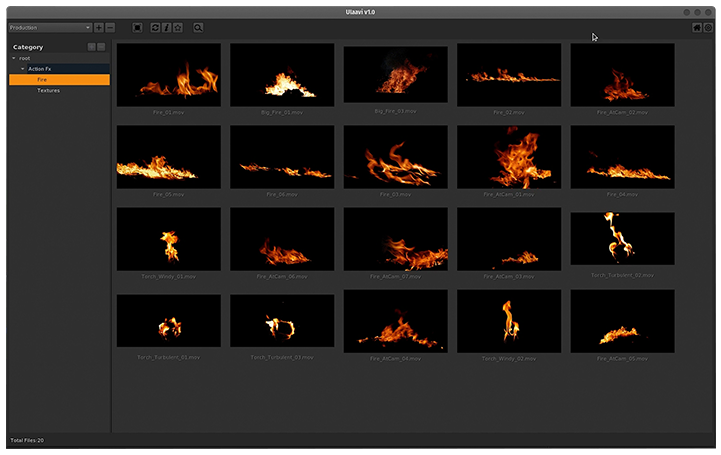Select the Fire category in the tree
The height and width of the screenshot is (455, 721).
pyautogui.click(x=42, y=80)
